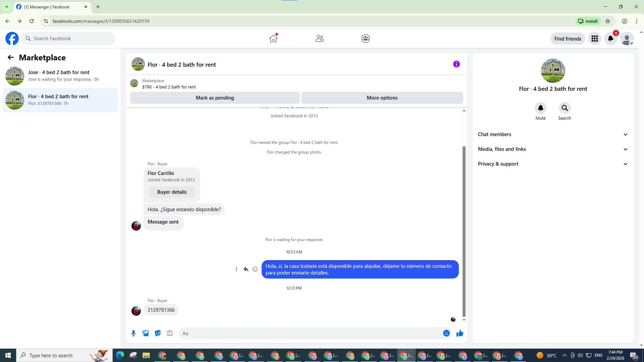Click the Buyer details button

click(x=172, y=192)
